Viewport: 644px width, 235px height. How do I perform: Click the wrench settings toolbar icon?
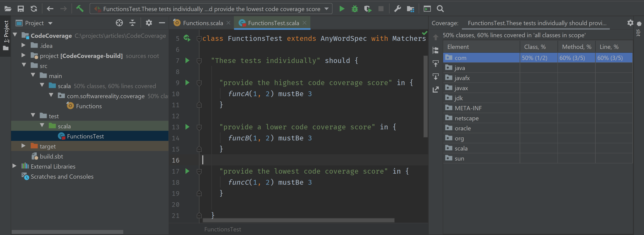pyautogui.click(x=397, y=9)
